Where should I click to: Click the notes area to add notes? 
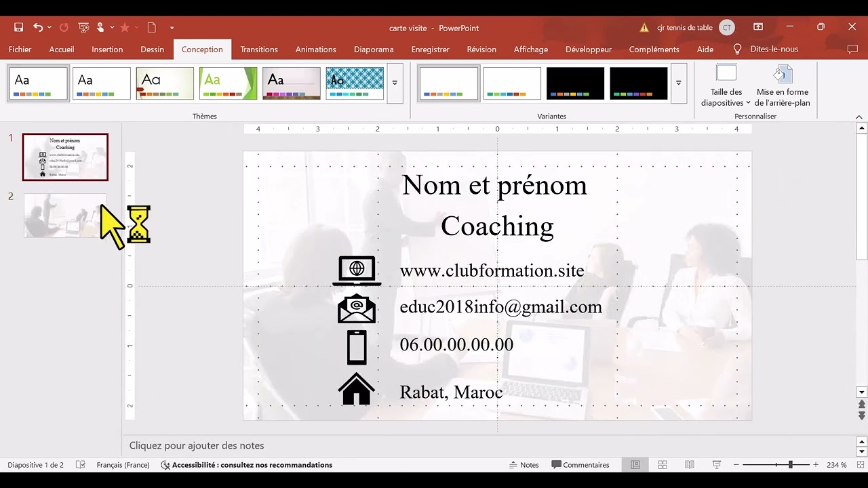click(488, 445)
